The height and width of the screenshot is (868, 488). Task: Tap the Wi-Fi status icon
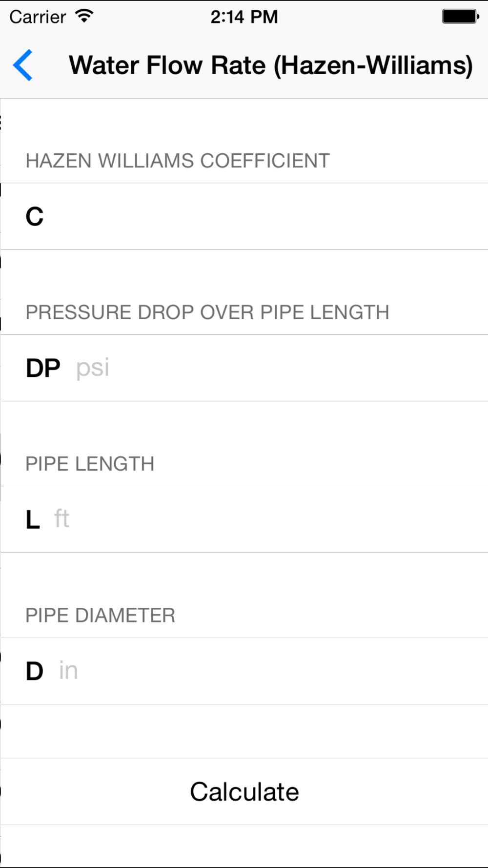click(x=84, y=16)
